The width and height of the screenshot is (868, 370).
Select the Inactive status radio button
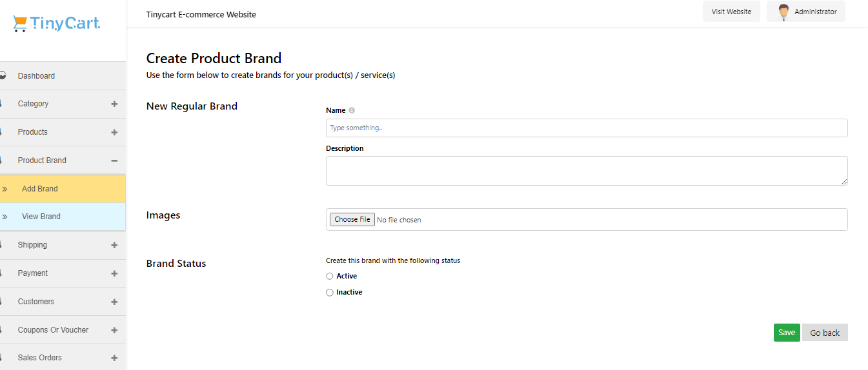pos(330,293)
